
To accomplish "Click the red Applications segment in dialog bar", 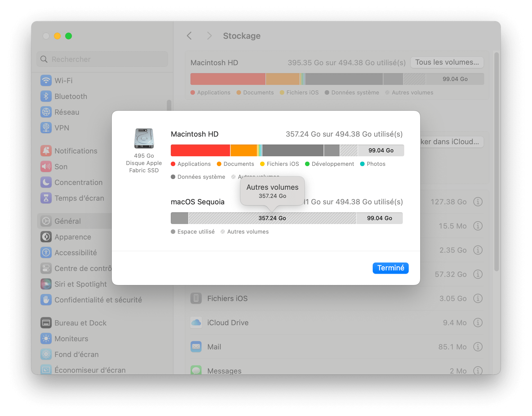I will [x=200, y=150].
